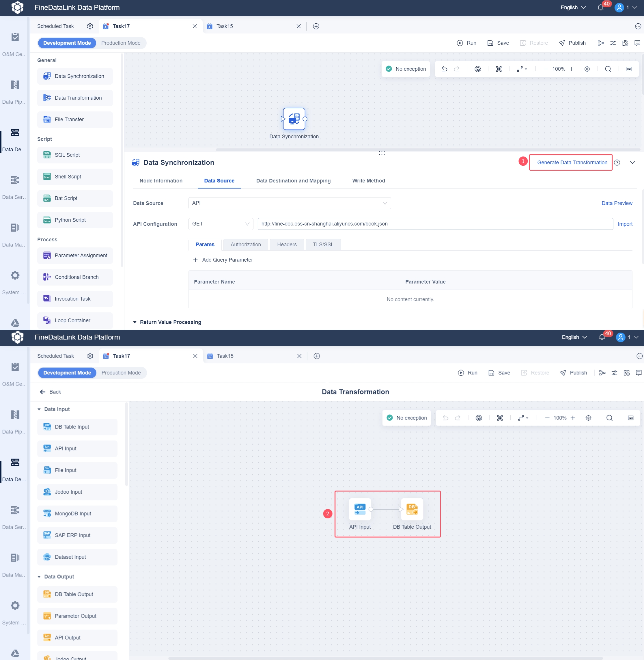Select the Write Method tab
Image resolution: width=644 pixels, height=660 pixels.
click(x=368, y=181)
